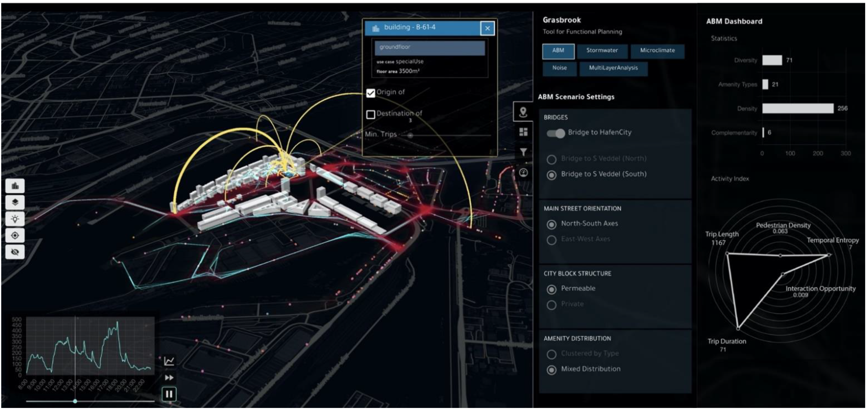Viewport: 868px width, 411px height.
Task: Open the layers stack icon
Action: pyautogui.click(x=15, y=203)
